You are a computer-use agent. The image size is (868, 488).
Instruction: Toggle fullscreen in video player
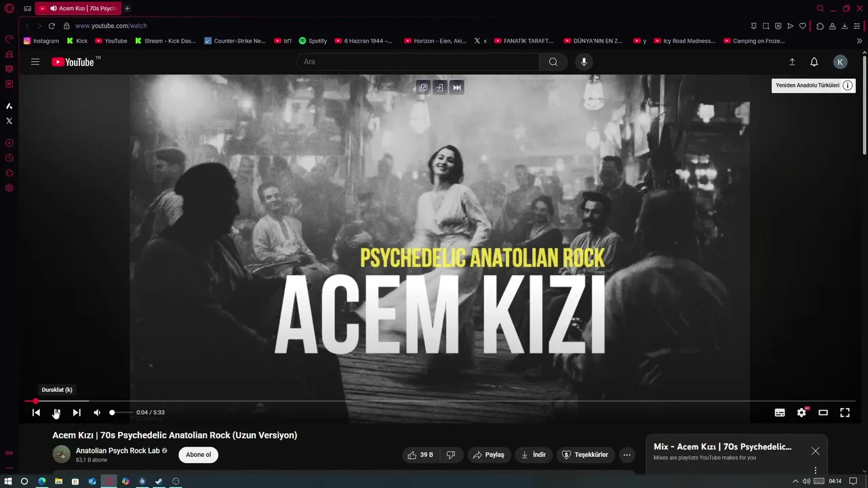845,412
